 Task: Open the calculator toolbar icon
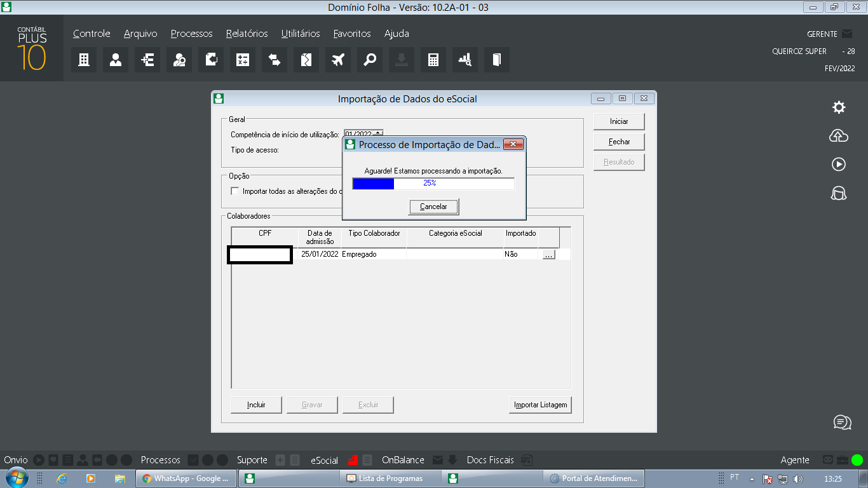click(x=433, y=60)
